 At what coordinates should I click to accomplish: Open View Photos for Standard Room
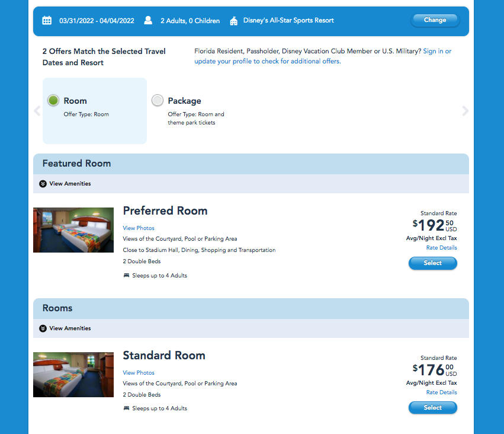139,373
